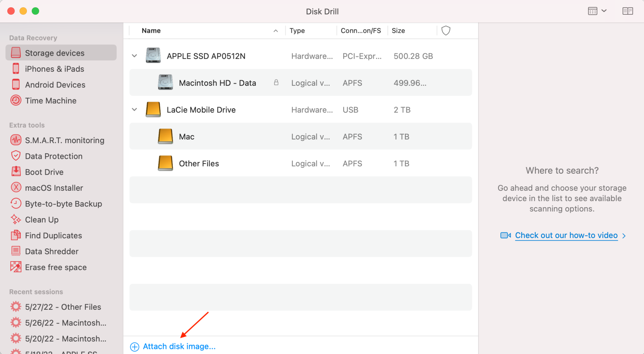Open Clean Up tool
Image resolution: width=644 pixels, height=354 pixels.
(42, 220)
